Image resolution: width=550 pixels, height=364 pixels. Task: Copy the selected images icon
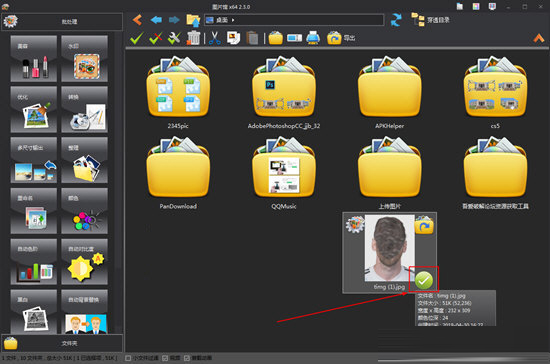tap(233, 38)
